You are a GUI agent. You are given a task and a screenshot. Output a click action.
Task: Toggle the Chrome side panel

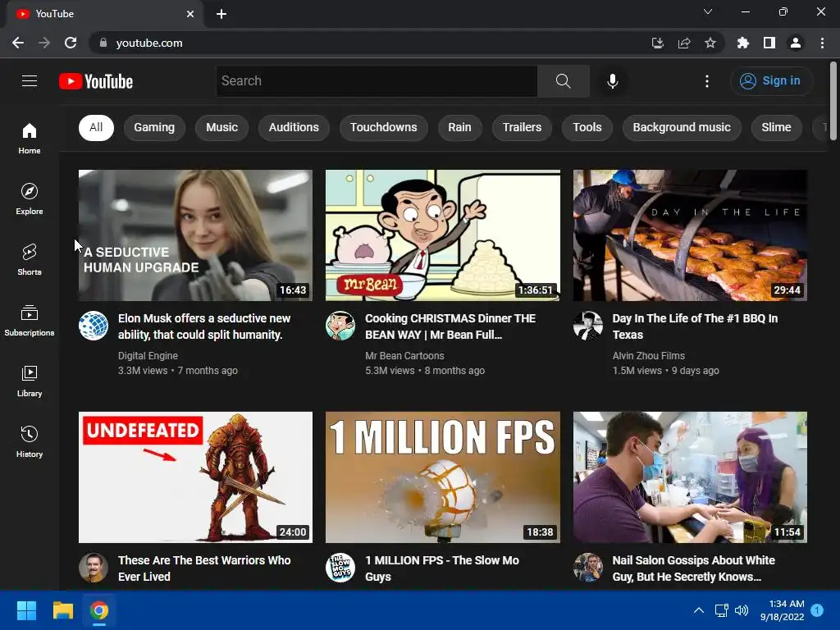pyautogui.click(x=769, y=43)
